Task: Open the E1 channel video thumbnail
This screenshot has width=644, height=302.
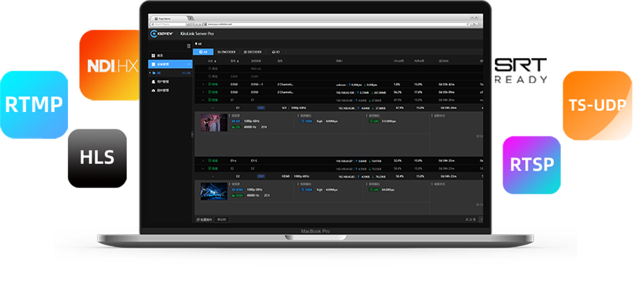Action: (x=214, y=123)
